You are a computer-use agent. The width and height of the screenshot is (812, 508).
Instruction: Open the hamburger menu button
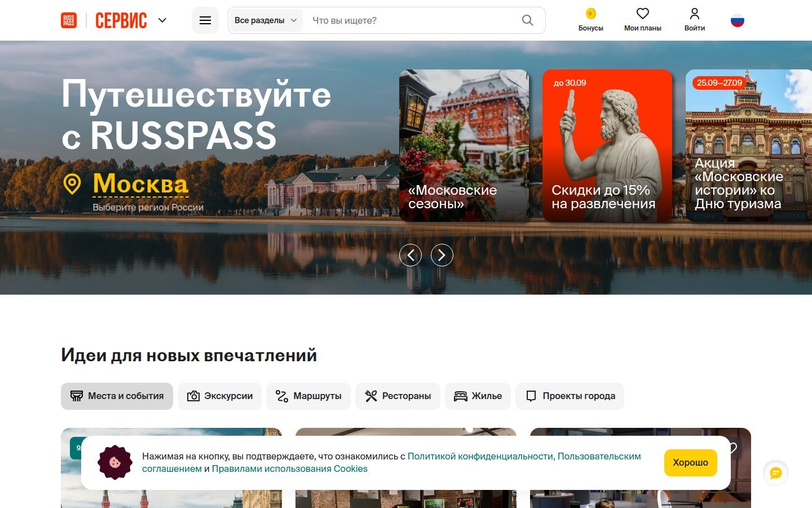coord(205,20)
